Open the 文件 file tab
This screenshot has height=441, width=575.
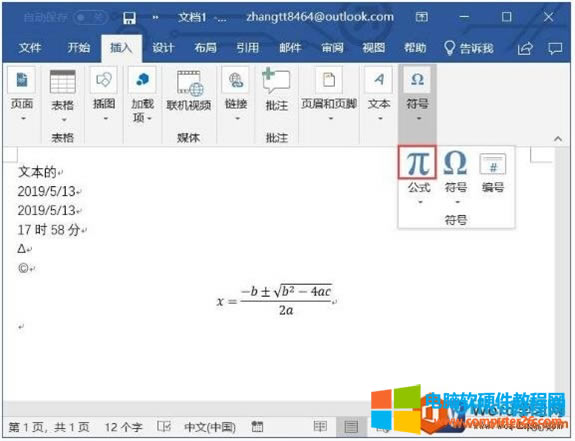[x=30, y=48]
